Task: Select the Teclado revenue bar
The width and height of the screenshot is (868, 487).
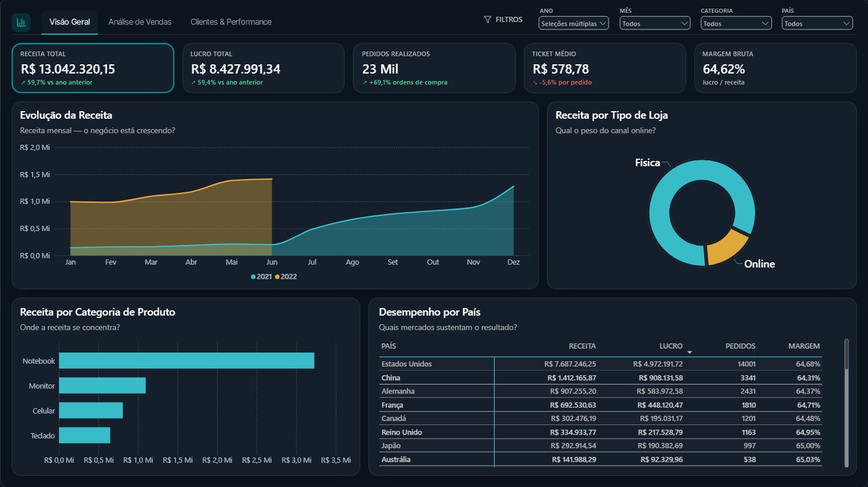Action: [85, 435]
